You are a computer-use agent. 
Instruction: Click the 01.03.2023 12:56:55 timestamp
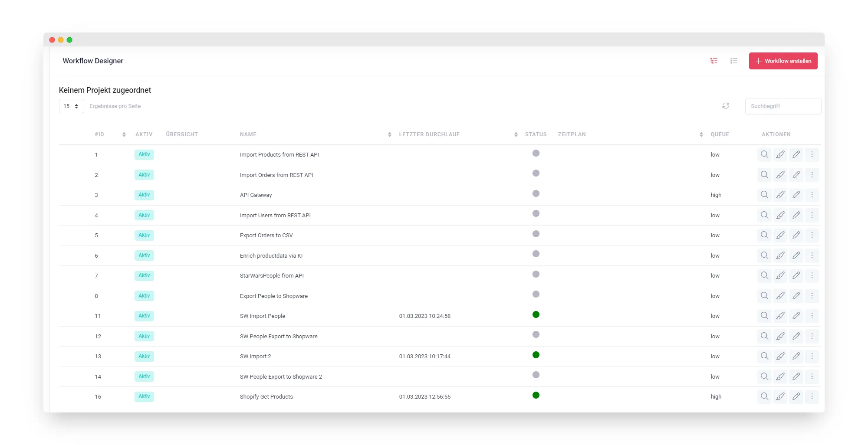click(x=425, y=396)
